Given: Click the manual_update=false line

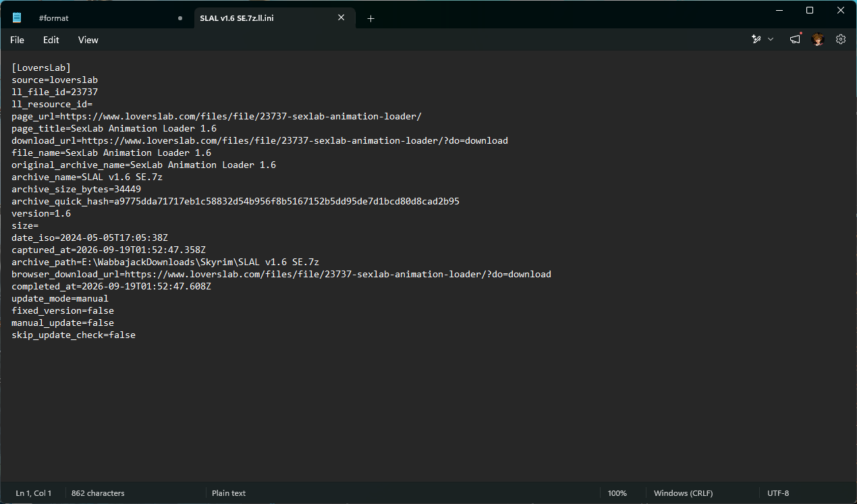Looking at the screenshot, I should [63, 323].
